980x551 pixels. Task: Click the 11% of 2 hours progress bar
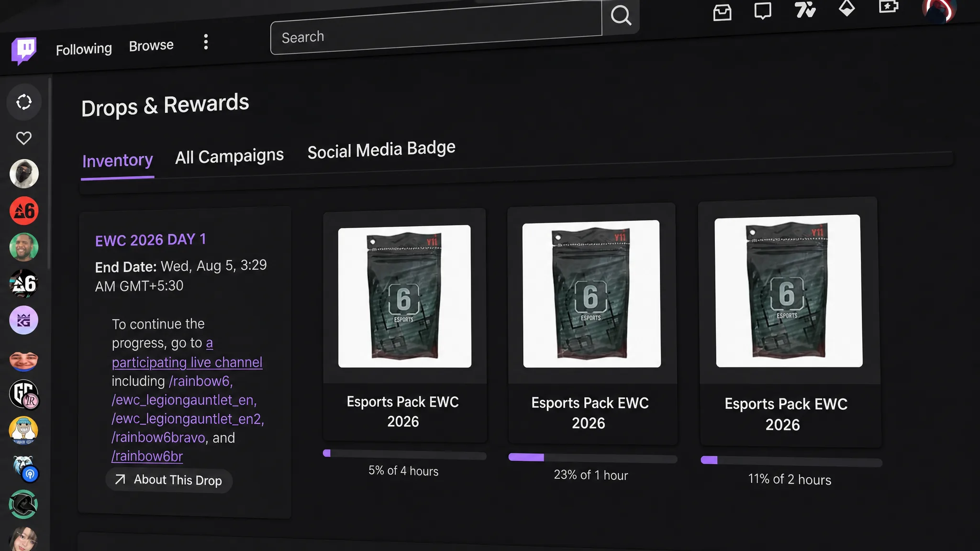[791, 461]
